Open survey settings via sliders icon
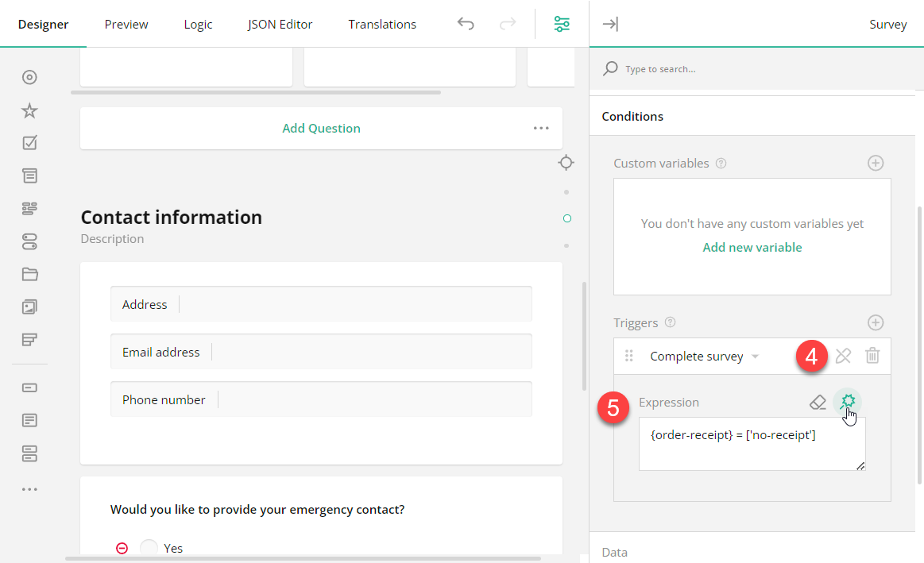This screenshot has height=563, width=924. 562,24
